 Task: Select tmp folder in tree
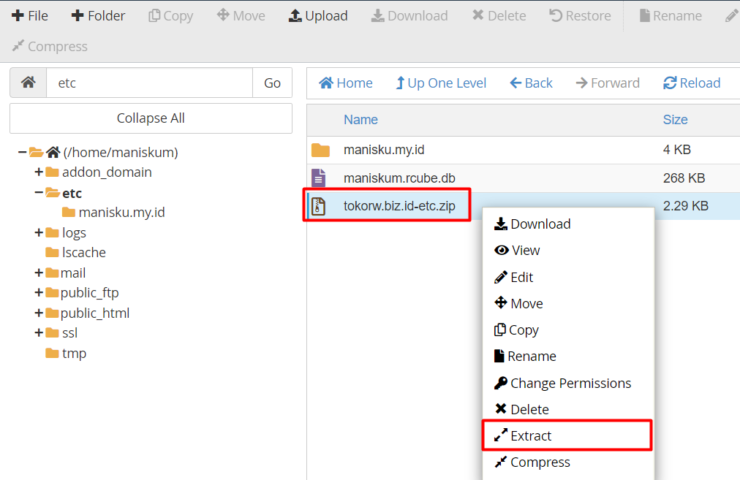point(74,353)
